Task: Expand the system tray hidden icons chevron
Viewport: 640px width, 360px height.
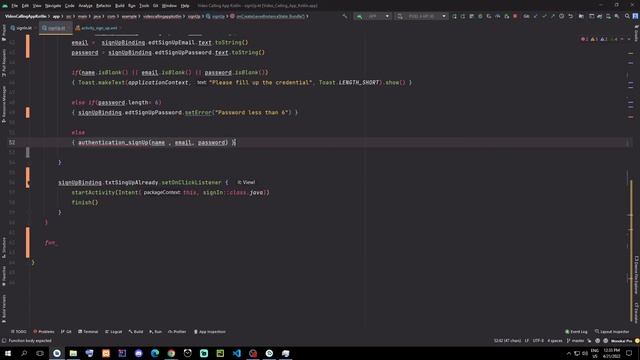Action: point(569,353)
